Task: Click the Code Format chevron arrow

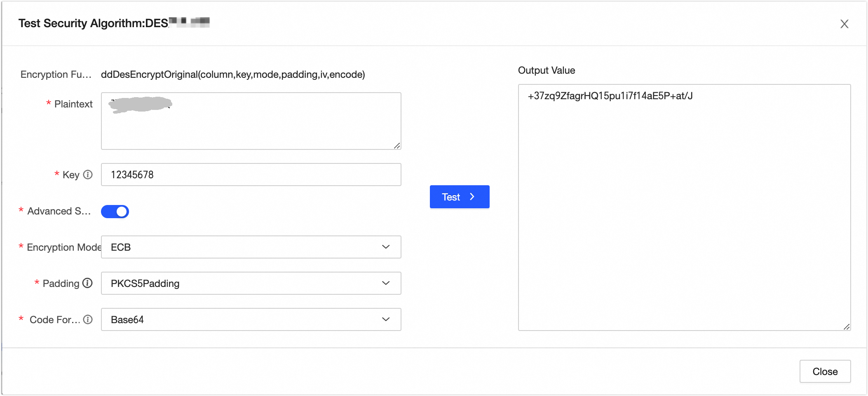Action: [x=386, y=319]
